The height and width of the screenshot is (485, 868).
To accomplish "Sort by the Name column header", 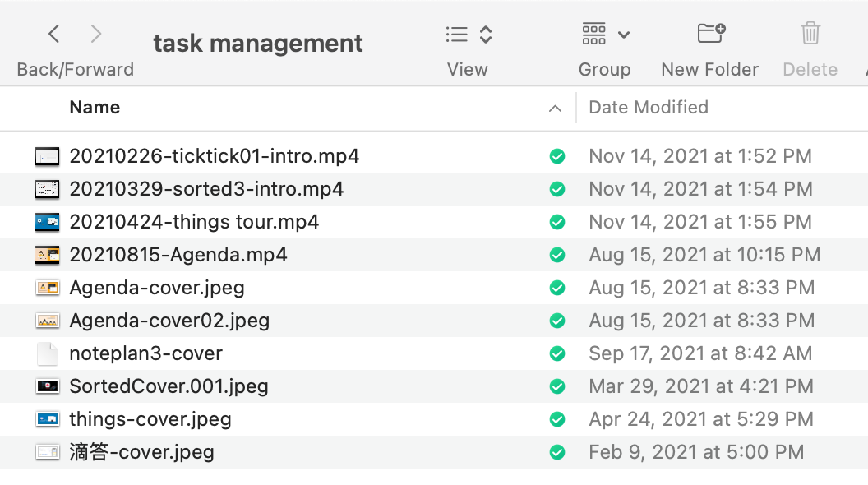I will (95, 108).
